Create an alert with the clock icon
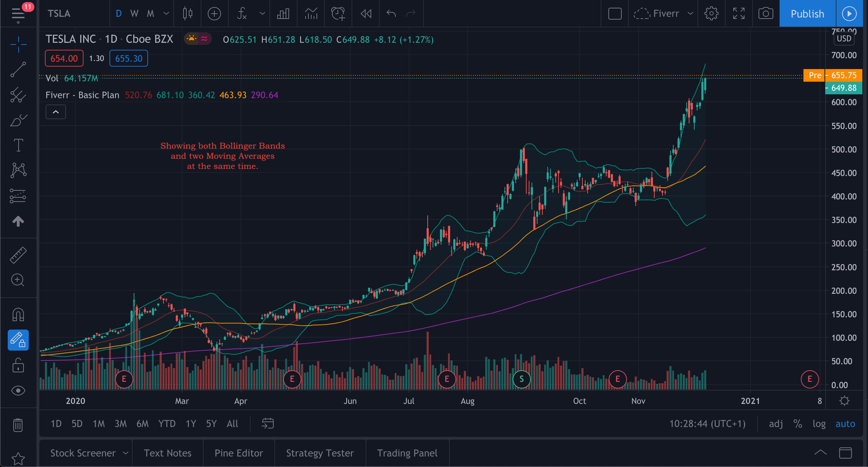Image resolution: width=868 pixels, height=467 pixels. pyautogui.click(x=338, y=14)
